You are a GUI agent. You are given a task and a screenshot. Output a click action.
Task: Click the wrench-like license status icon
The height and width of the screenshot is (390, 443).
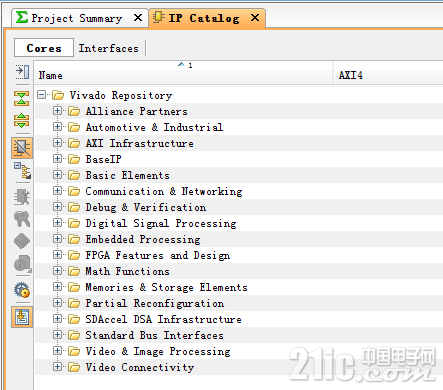[x=22, y=219]
